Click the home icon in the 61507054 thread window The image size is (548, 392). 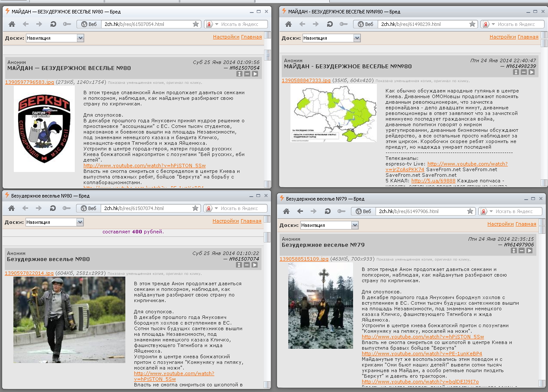point(12,24)
